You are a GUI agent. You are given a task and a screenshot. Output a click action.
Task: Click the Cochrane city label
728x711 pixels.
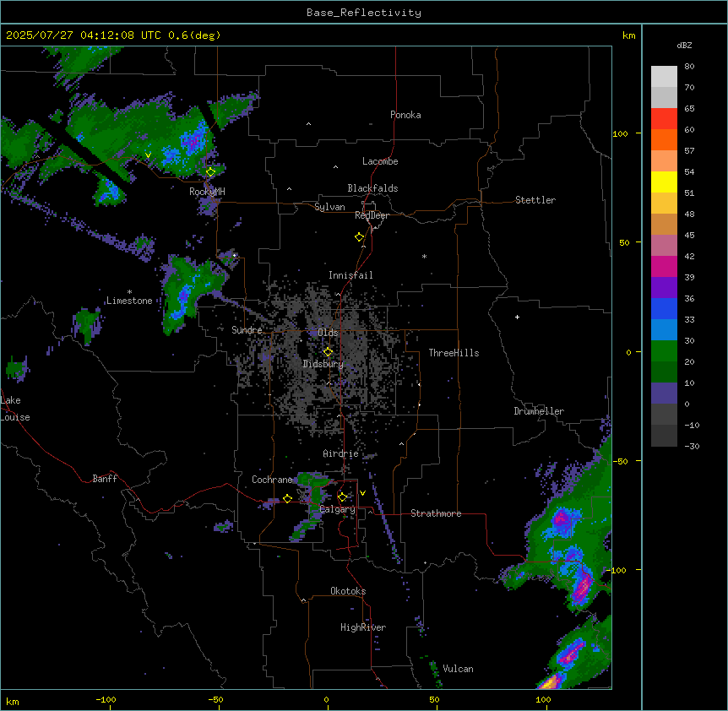[x=272, y=480]
